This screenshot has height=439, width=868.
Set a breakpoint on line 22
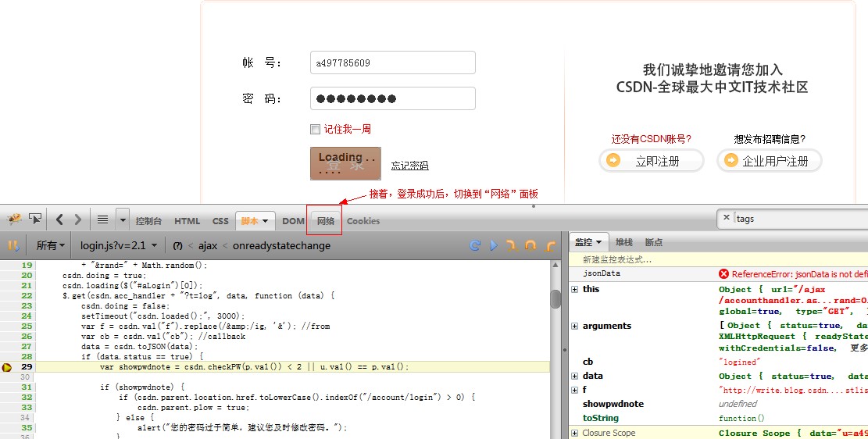tap(27, 295)
